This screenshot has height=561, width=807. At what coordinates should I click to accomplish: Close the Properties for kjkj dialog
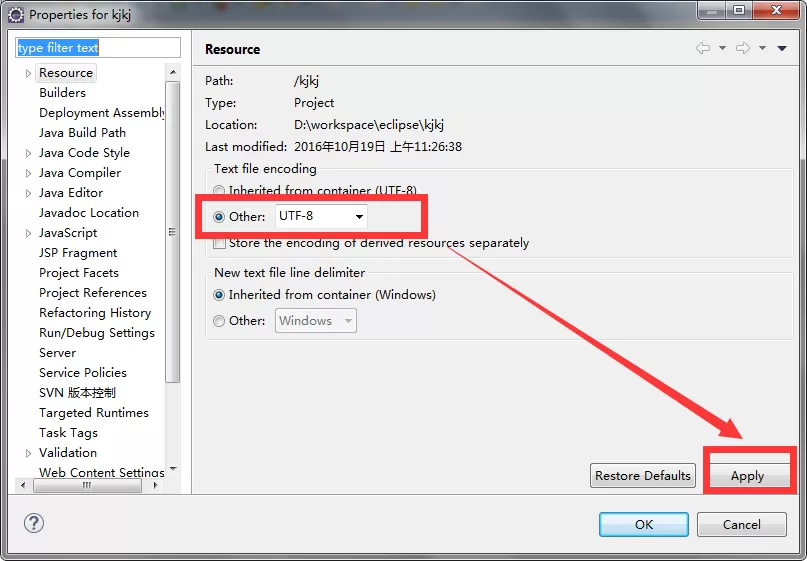coord(777,10)
